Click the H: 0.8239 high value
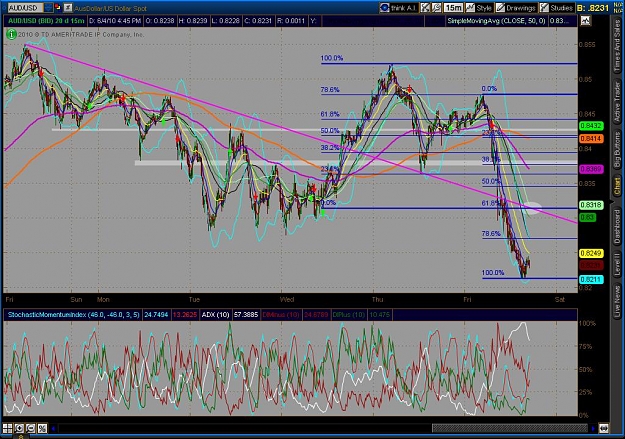 click(x=193, y=21)
